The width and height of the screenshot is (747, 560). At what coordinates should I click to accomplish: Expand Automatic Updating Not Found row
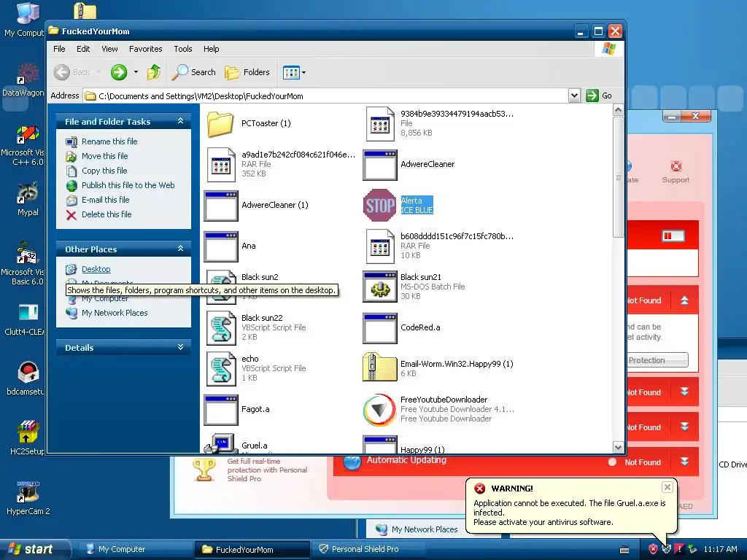pos(684,462)
